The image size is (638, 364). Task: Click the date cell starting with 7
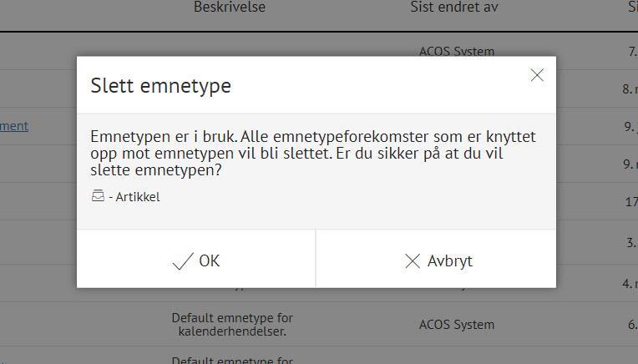pos(632,51)
